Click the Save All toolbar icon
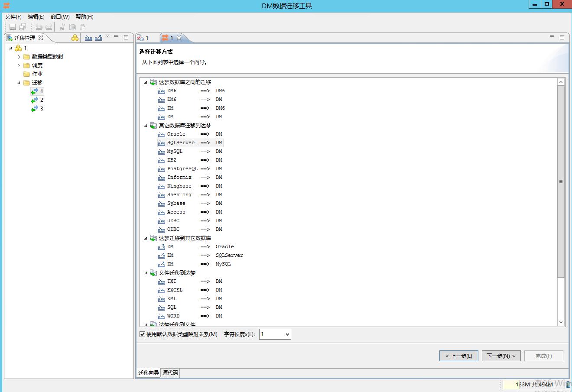This screenshot has height=392, width=572. pyautogui.click(x=23, y=27)
